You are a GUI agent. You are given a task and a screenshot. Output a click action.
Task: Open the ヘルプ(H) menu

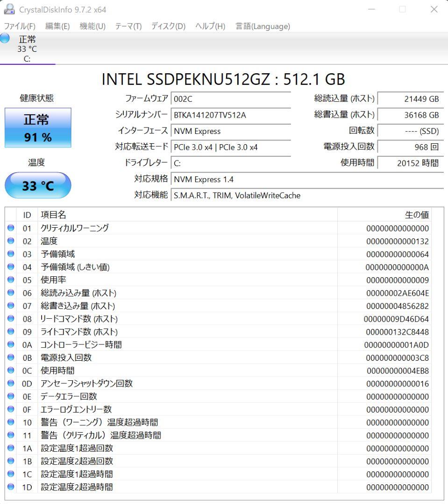210,26
